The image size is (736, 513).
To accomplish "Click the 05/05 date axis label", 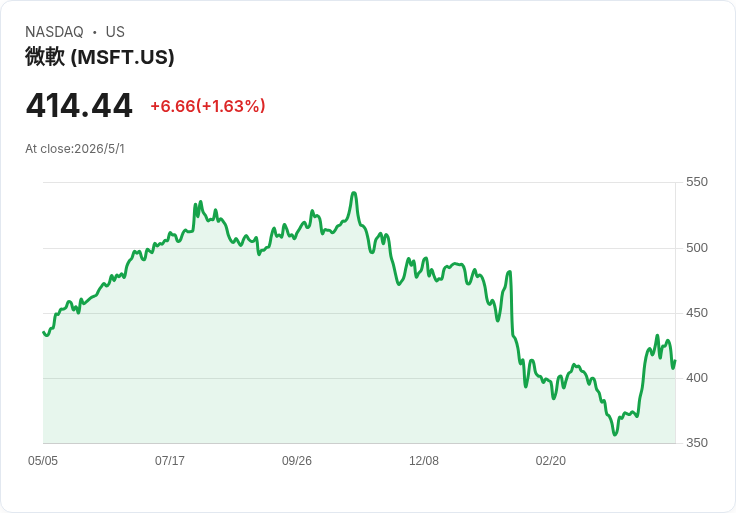I will click(x=43, y=460).
